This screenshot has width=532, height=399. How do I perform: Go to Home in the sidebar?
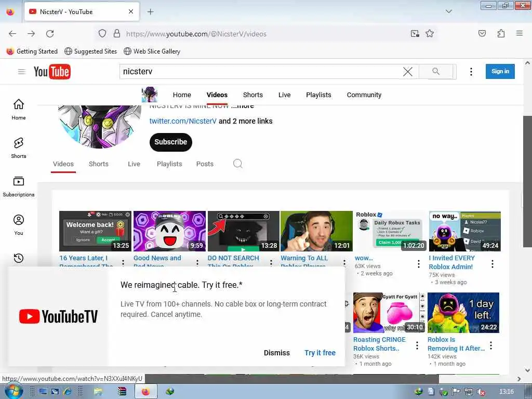point(19,109)
